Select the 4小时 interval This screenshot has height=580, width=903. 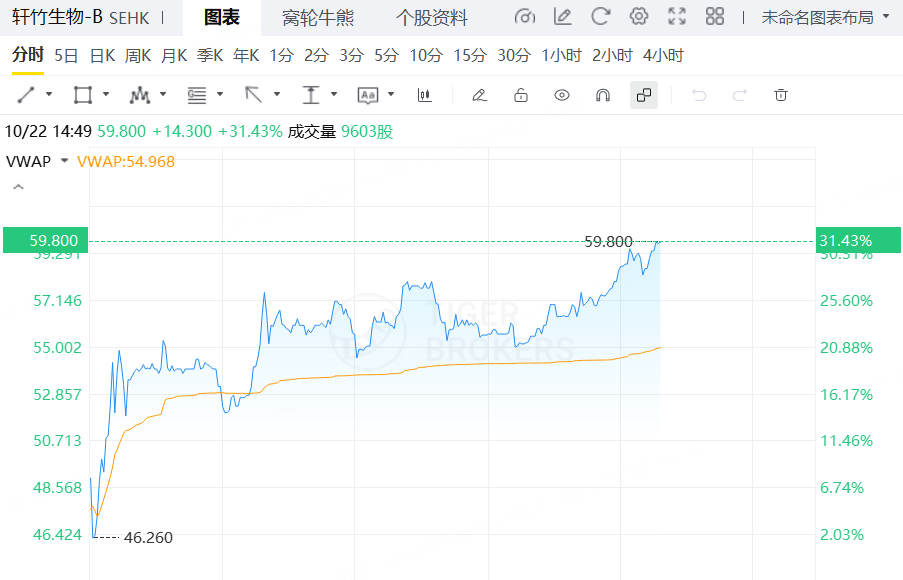(x=663, y=55)
